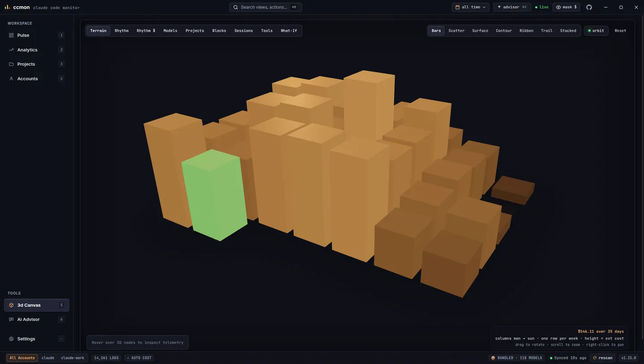644x364 pixels.
Task: Select the All Accounts filter
Action: pos(22,358)
